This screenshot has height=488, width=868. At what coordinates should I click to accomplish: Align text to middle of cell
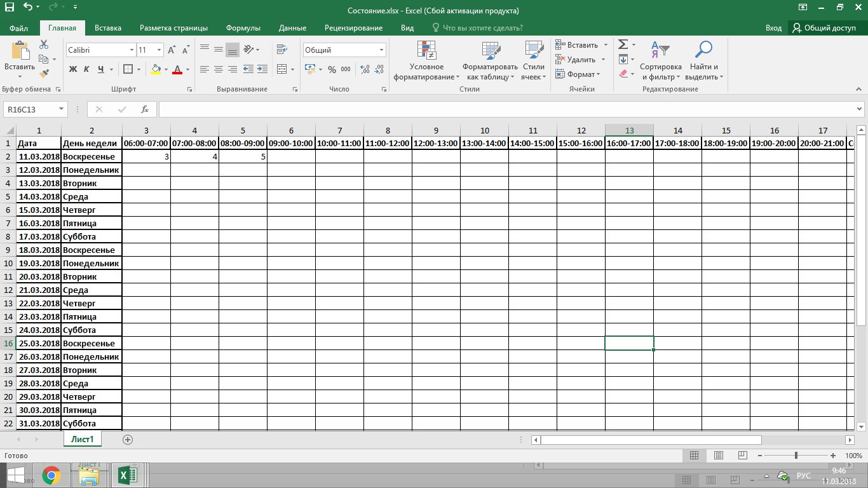pyautogui.click(x=218, y=50)
